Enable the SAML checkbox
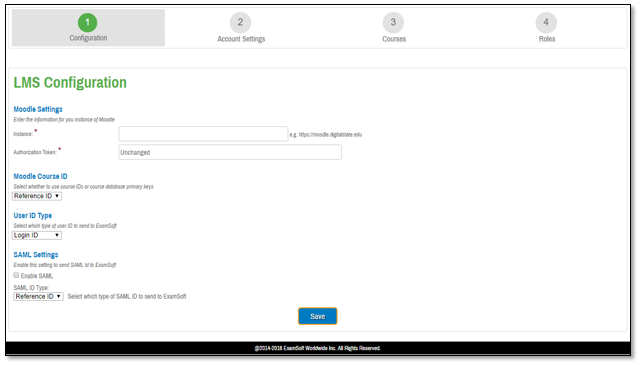The image size is (640, 365). click(16, 275)
